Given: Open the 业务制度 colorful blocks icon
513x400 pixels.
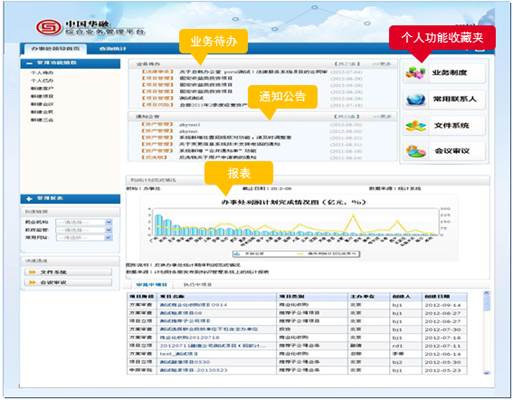Looking at the screenshot, I should (415, 72).
